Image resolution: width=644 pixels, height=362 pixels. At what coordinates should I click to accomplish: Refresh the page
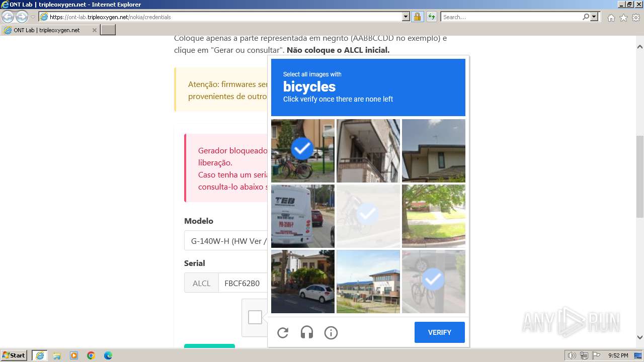431,17
